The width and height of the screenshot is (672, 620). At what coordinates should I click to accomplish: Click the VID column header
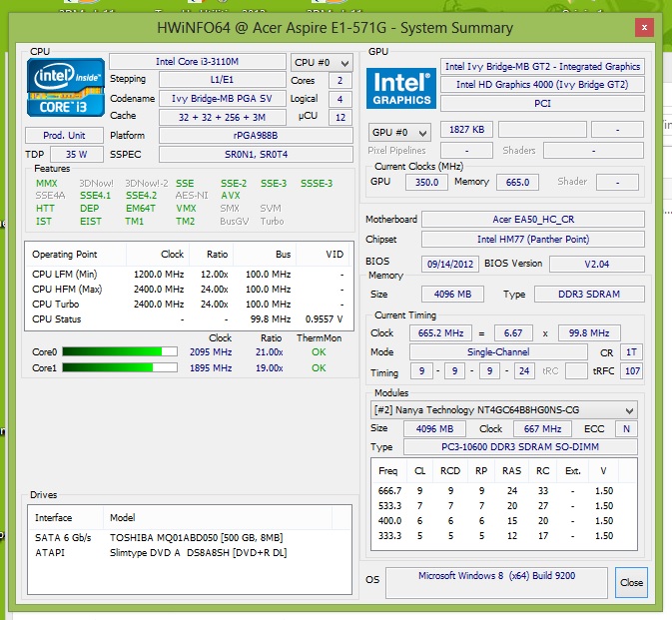click(x=323, y=254)
